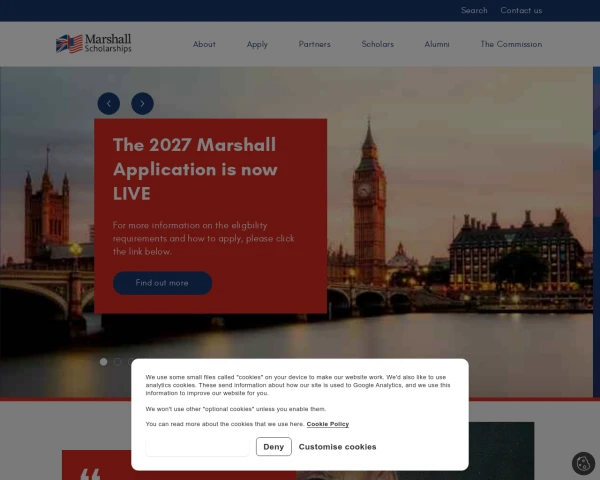Open the Search link in top bar

[474, 10]
